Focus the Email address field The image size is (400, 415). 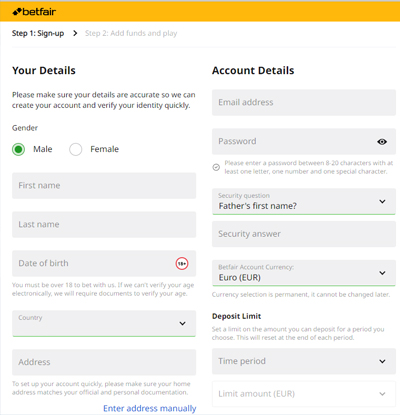point(304,102)
